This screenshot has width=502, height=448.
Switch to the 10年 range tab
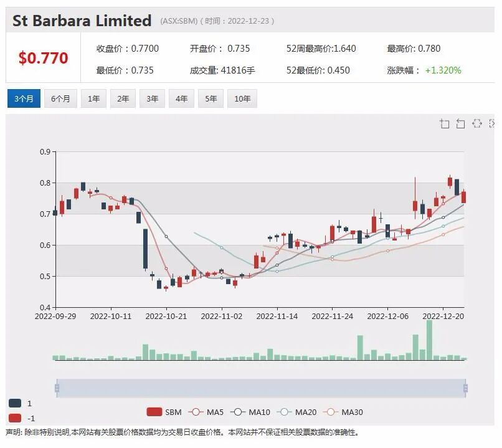[242, 98]
